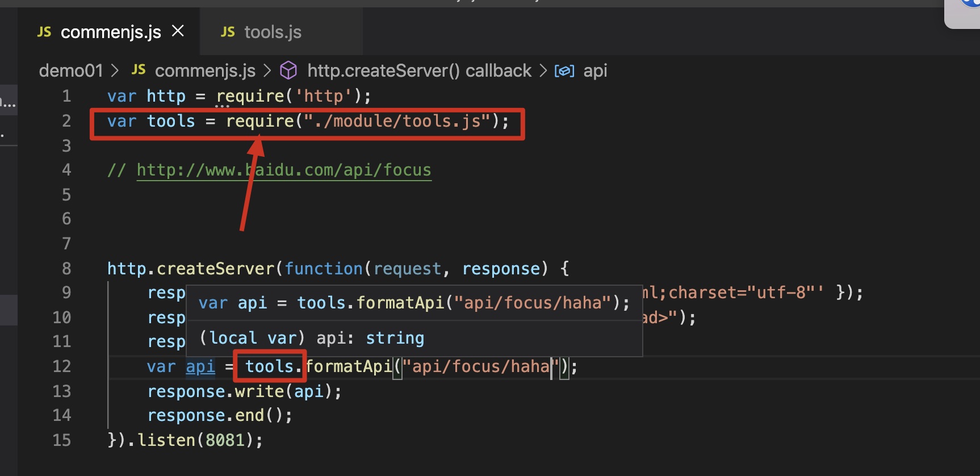Switch to the tools.js tab
The height and width of the screenshot is (476, 980).
273,32
